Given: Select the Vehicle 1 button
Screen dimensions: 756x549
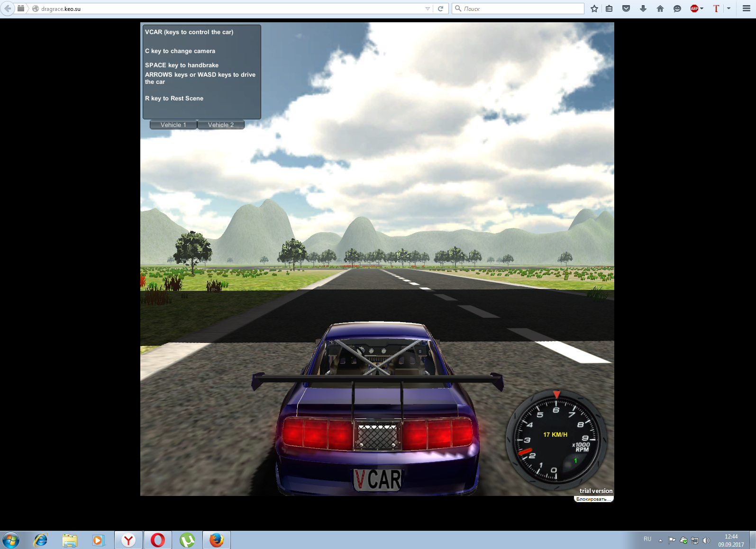Looking at the screenshot, I should click(173, 125).
